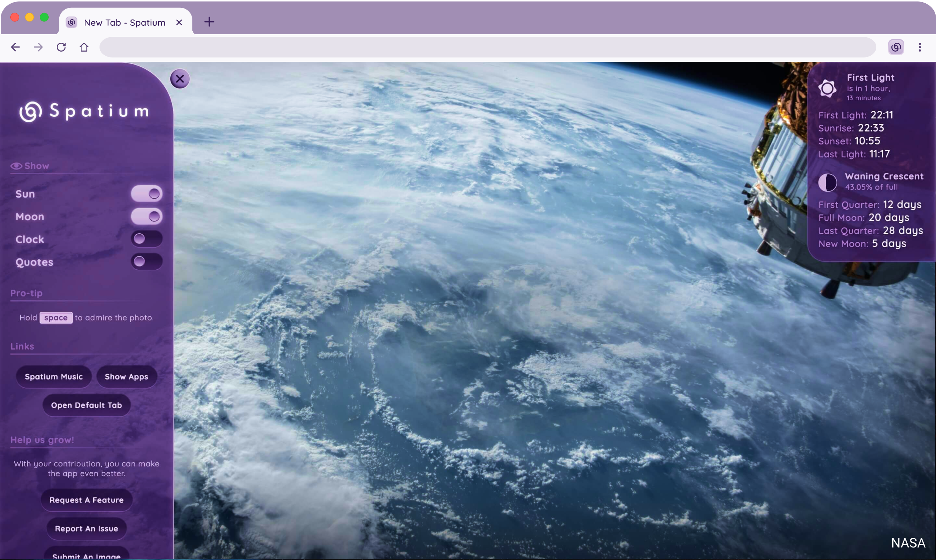Click the browser forward arrow
This screenshot has width=936, height=560.
coord(38,47)
